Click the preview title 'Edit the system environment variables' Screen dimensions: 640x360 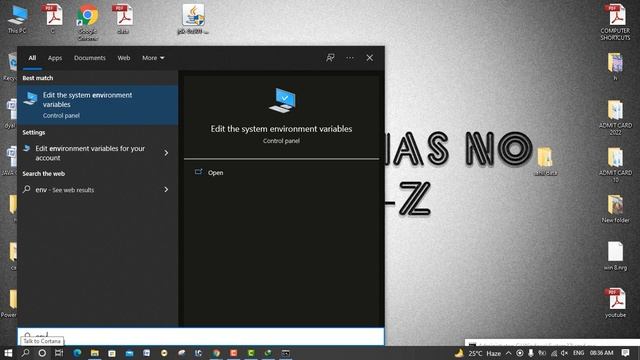pyautogui.click(x=281, y=129)
